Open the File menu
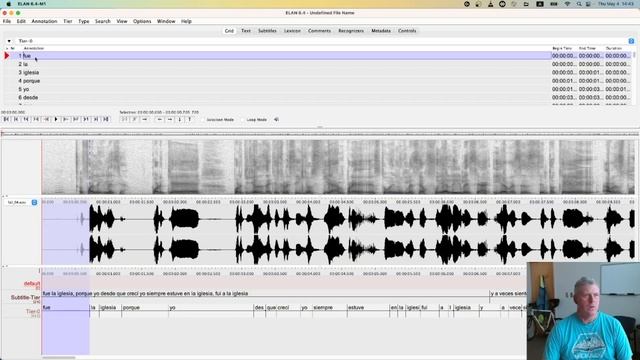This screenshot has height=360, width=640. coord(7,21)
